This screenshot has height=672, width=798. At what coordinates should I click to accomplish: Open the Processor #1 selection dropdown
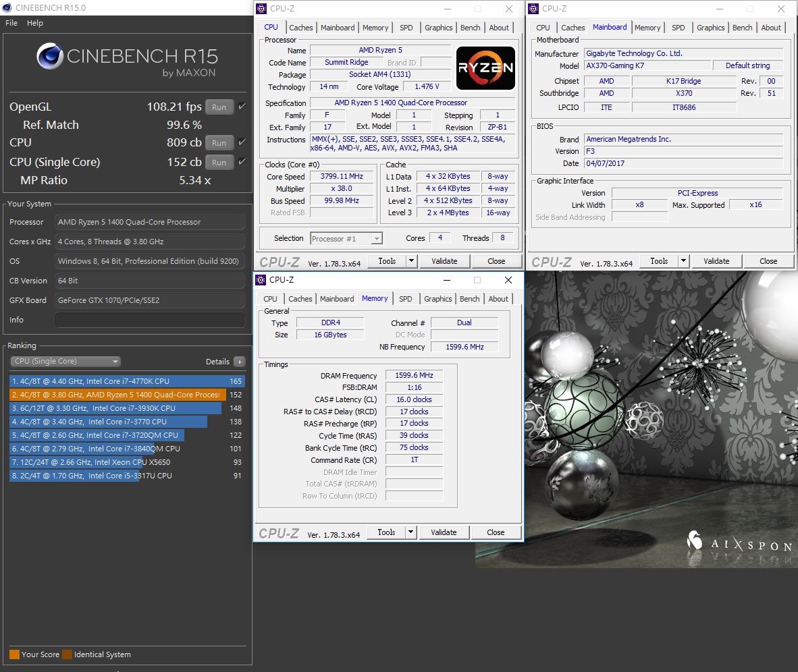click(346, 239)
